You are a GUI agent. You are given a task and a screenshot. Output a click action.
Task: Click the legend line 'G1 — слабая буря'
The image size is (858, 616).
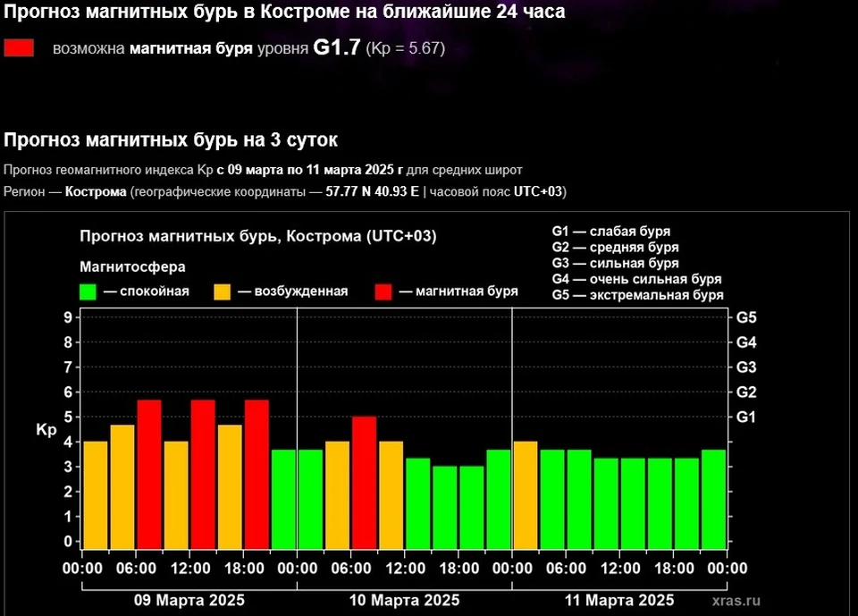pos(611,232)
